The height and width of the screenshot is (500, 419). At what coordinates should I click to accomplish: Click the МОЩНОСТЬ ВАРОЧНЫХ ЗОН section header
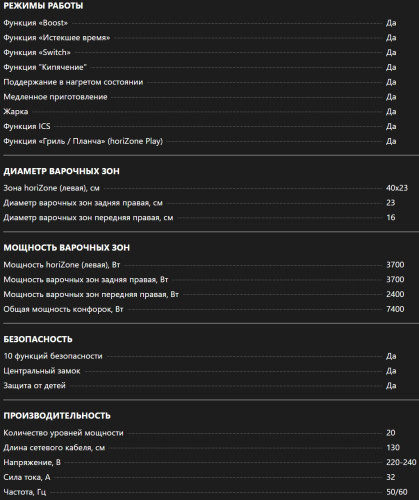tap(67, 248)
